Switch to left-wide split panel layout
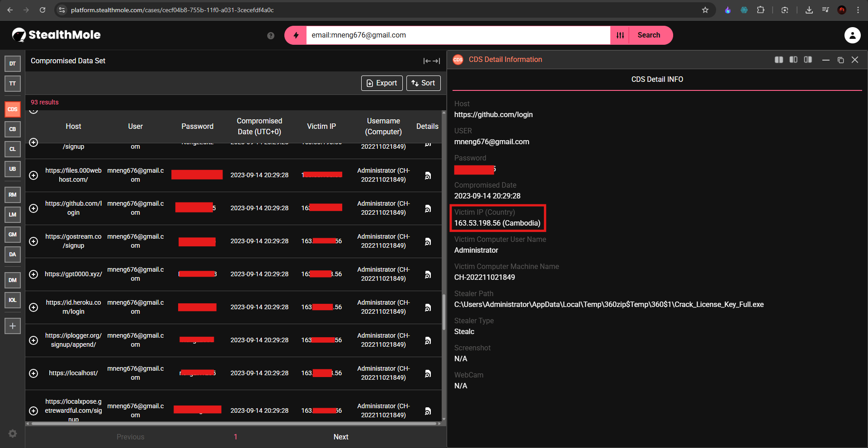The width and height of the screenshot is (868, 448). [793, 60]
